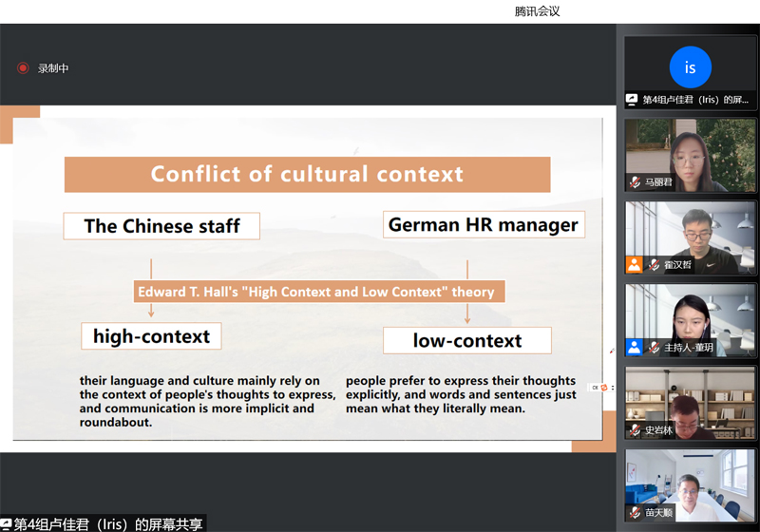Click the orange user badge beside 霍汉哲
760x532 pixels.
pos(634,265)
